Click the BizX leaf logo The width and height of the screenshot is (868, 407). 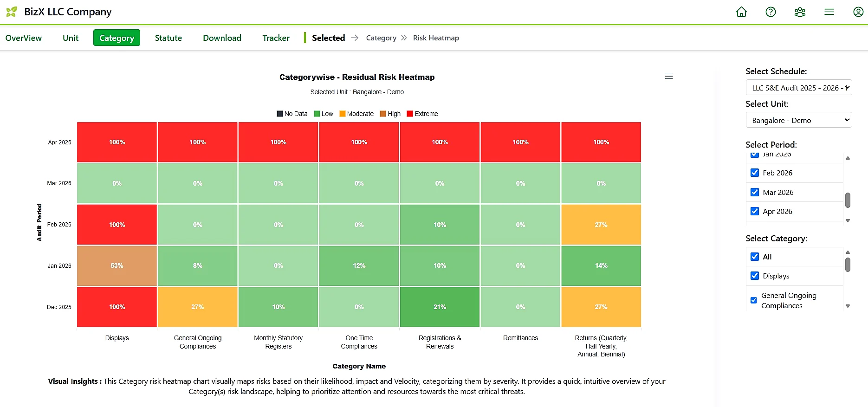coord(12,12)
